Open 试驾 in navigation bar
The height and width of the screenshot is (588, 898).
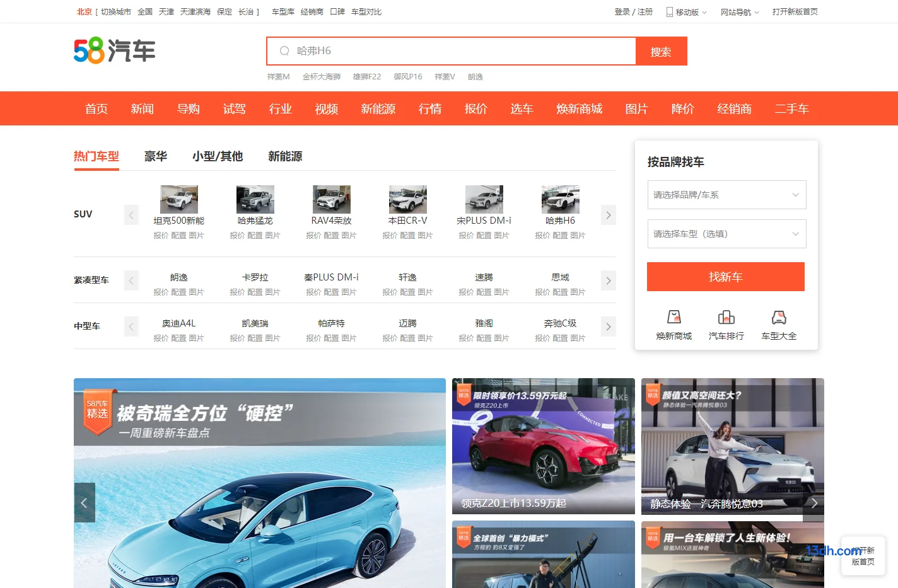pos(235,108)
